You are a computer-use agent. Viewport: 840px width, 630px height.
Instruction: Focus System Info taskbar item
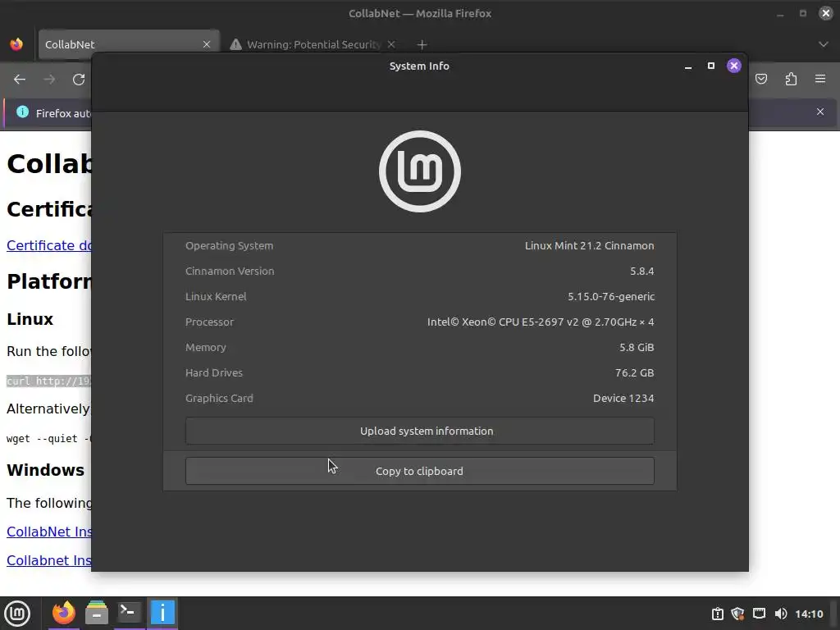[x=162, y=613]
